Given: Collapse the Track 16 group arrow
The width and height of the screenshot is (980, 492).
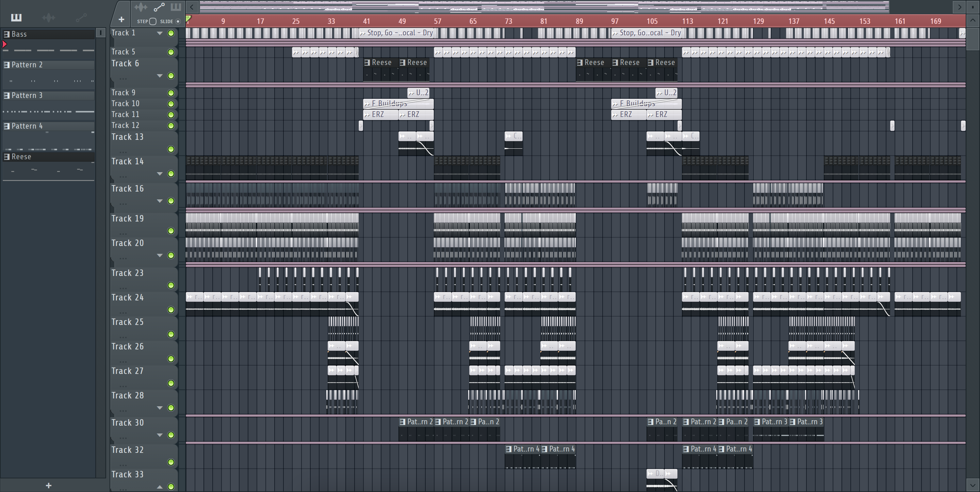Looking at the screenshot, I should [x=160, y=201].
